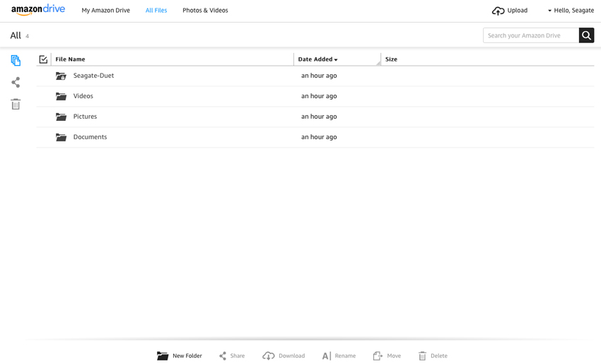The width and height of the screenshot is (601, 364).
Task: Click the New Folder icon
Action: click(x=163, y=356)
